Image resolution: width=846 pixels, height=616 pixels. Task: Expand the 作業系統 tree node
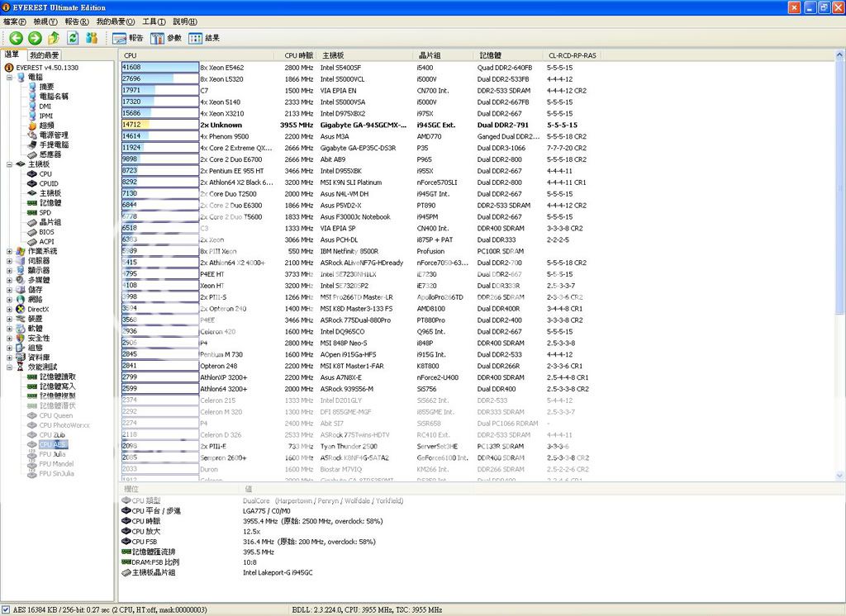(x=9, y=251)
